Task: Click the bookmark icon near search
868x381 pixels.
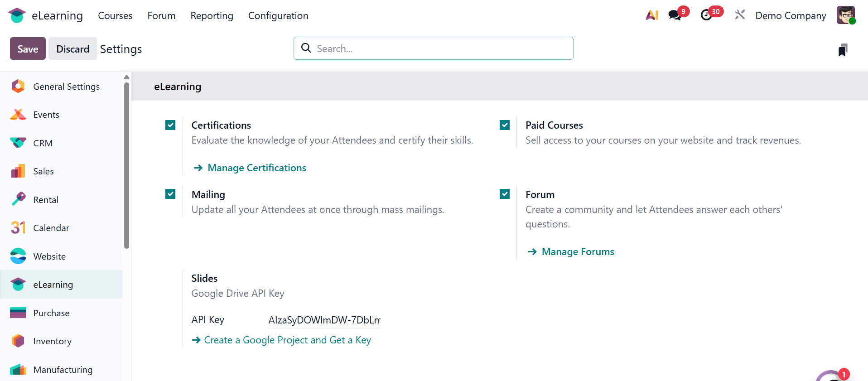Action: [843, 50]
